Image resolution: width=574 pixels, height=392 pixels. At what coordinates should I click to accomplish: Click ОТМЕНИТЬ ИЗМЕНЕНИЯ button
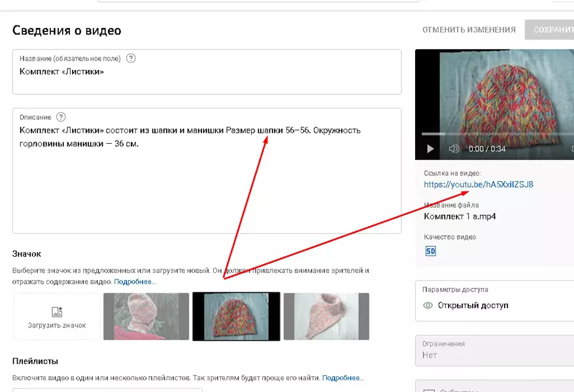coord(469,29)
